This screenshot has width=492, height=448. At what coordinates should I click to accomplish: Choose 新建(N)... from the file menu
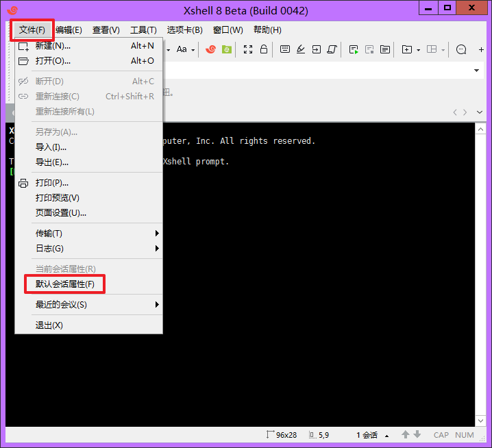[x=89, y=46]
